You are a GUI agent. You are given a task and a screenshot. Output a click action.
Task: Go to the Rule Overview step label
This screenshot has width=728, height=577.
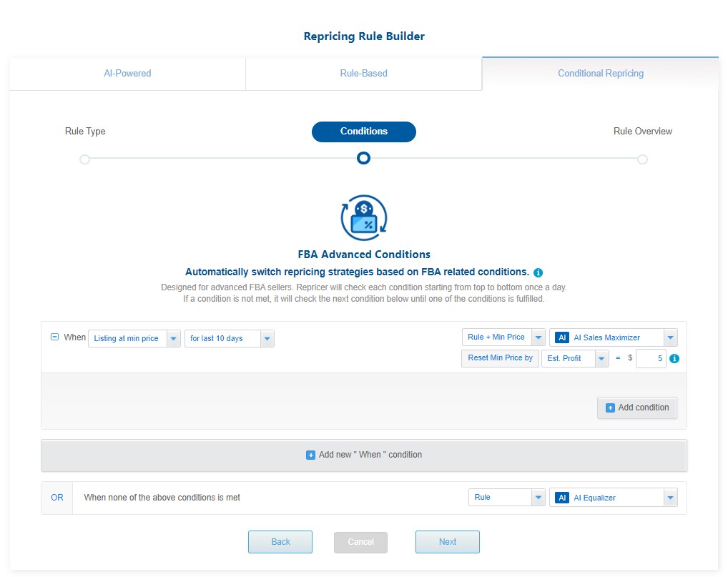pos(643,132)
